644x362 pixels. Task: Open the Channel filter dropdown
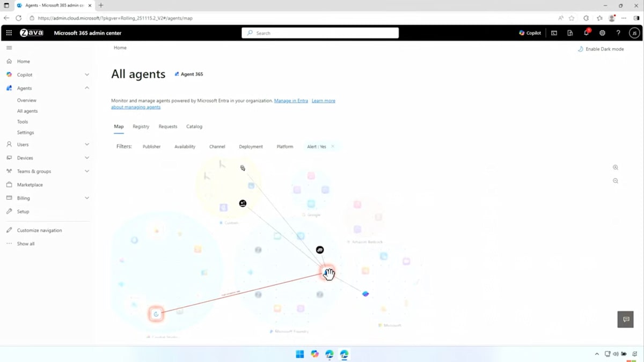pos(217,146)
